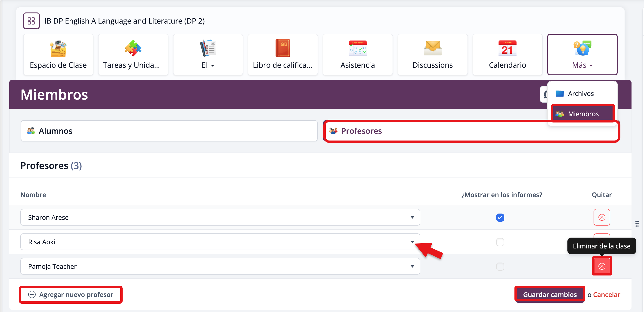Check show in reports for Risa Aoki
The height and width of the screenshot is (312, 644).
[x=500, y=242]
